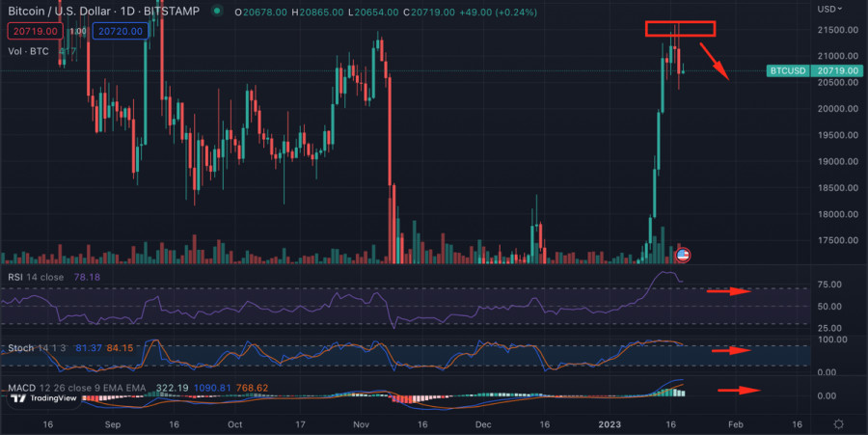The height and width of the screenshot is (435, 868).
Task: Select the MACD 12 26 close 9 legend
Action: (x=77, y=388)
